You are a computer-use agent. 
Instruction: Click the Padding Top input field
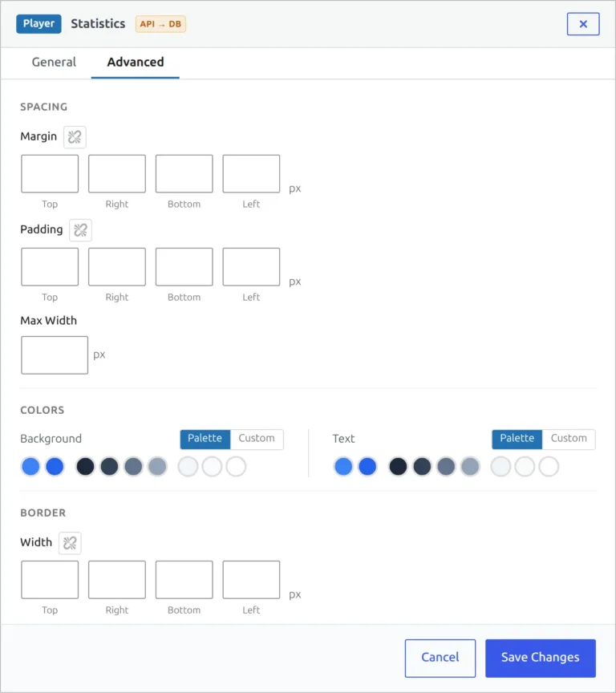coord(50,267)
